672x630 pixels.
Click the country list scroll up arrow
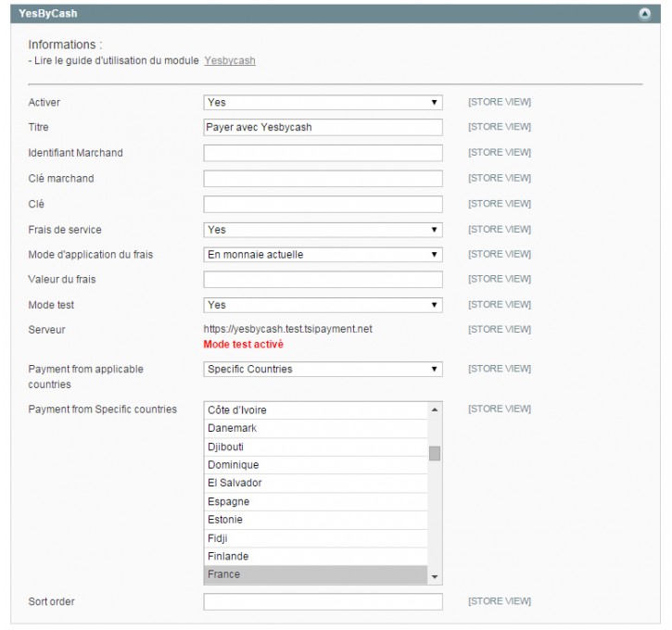tap(435, 409)
